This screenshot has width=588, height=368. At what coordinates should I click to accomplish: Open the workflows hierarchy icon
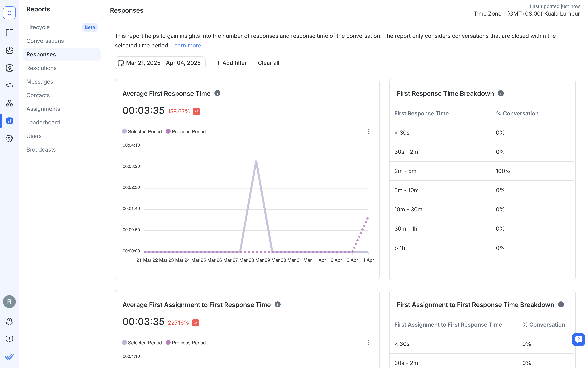(x=9, y=103)
